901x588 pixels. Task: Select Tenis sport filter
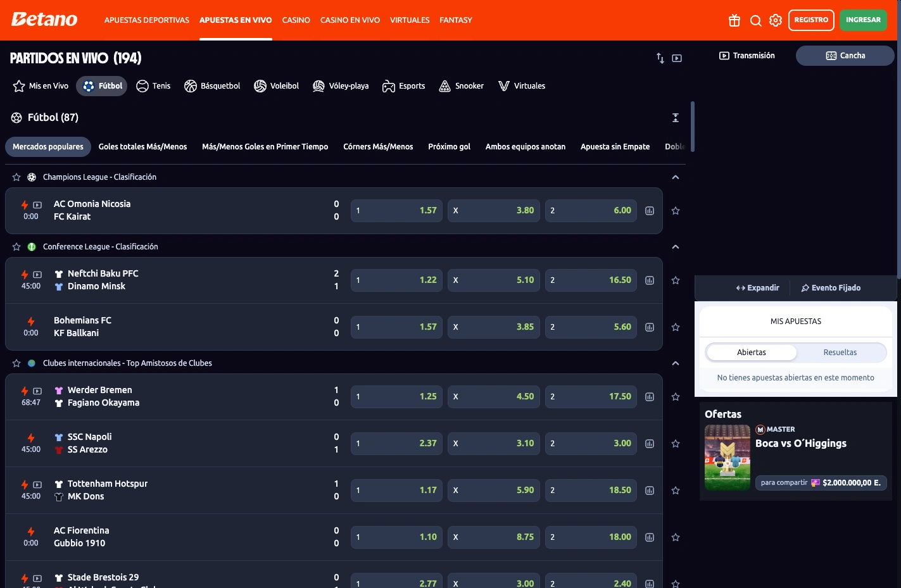coord(153,86)
